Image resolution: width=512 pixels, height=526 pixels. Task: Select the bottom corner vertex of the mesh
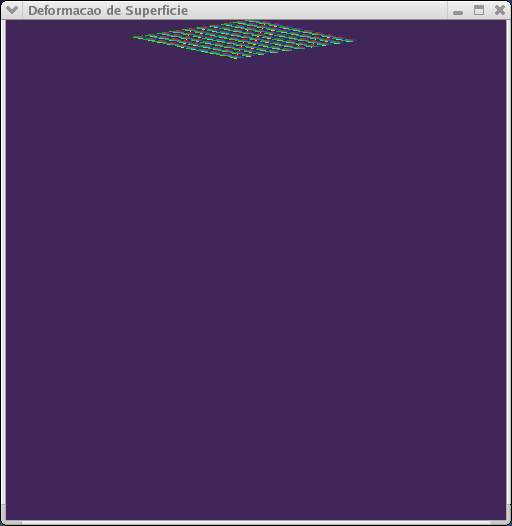(x=236, y=58)
